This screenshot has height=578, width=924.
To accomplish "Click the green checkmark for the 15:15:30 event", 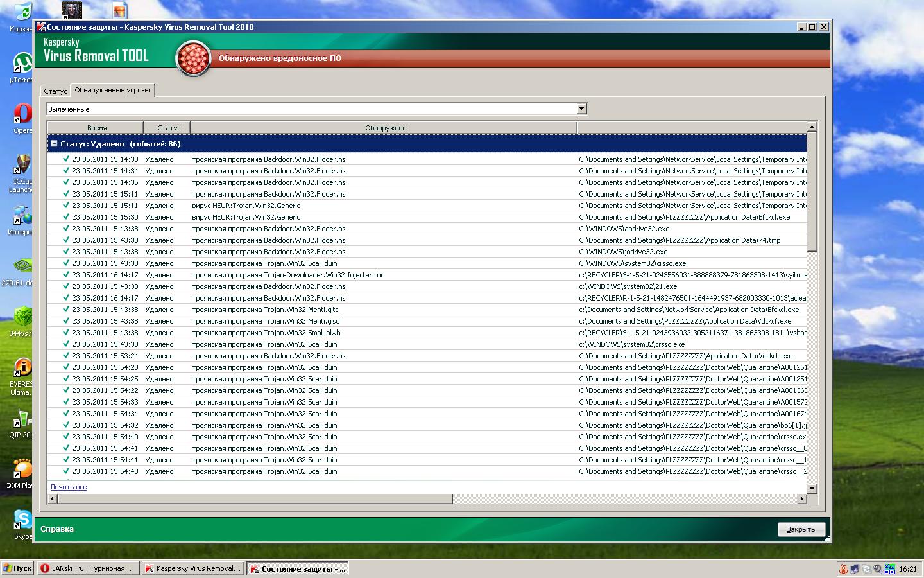I will coord(65,216).
